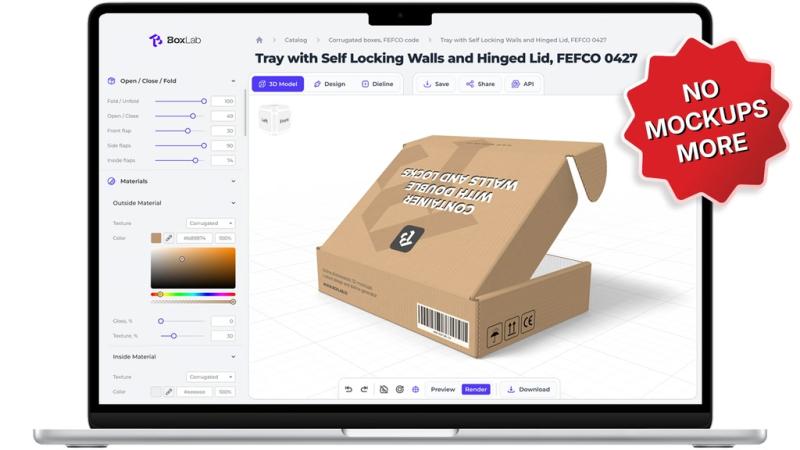Image resolution: width=800 pixels, height=450 pixels.
Task: Collapse the Outside Material section
Action: [x=233, y=203]
